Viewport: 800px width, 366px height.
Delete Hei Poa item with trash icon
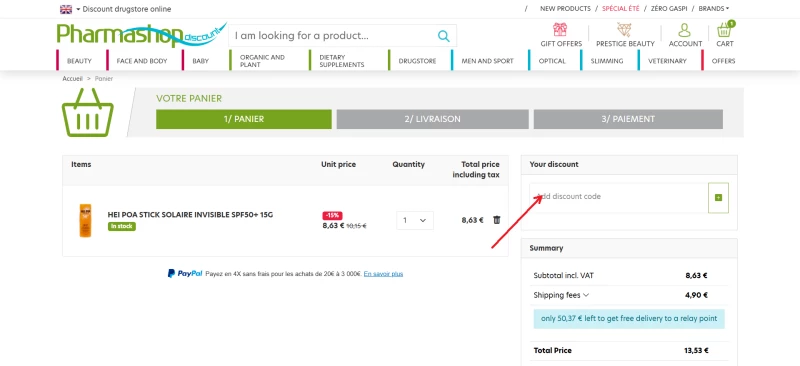(x=497, y=220)
